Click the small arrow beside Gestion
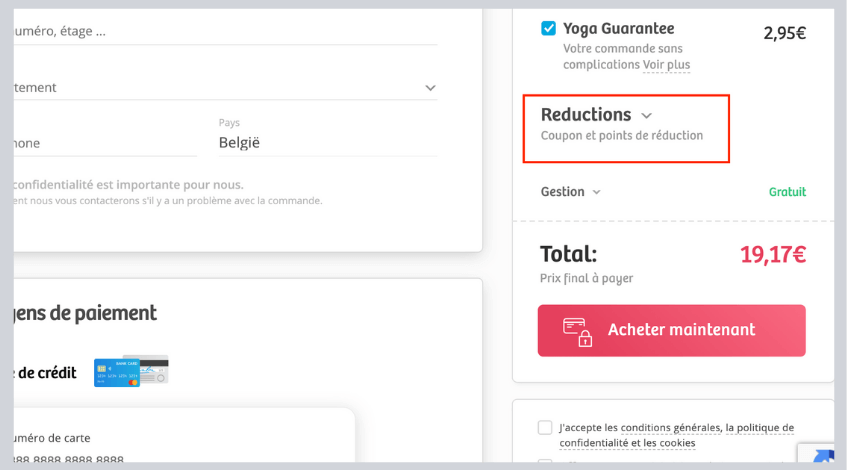 coord(597,192)
